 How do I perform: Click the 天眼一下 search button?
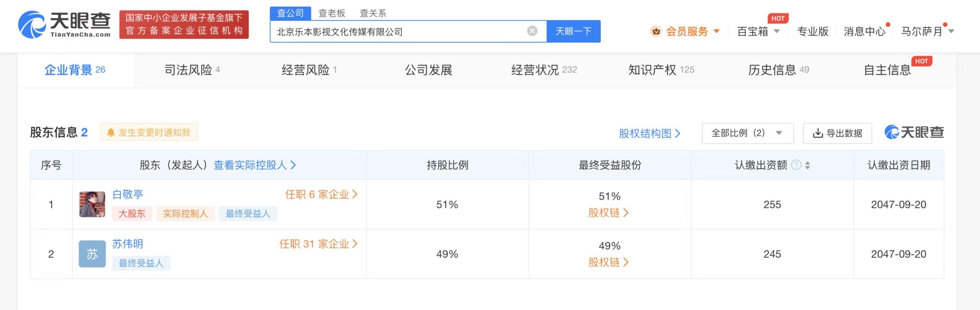573,31
